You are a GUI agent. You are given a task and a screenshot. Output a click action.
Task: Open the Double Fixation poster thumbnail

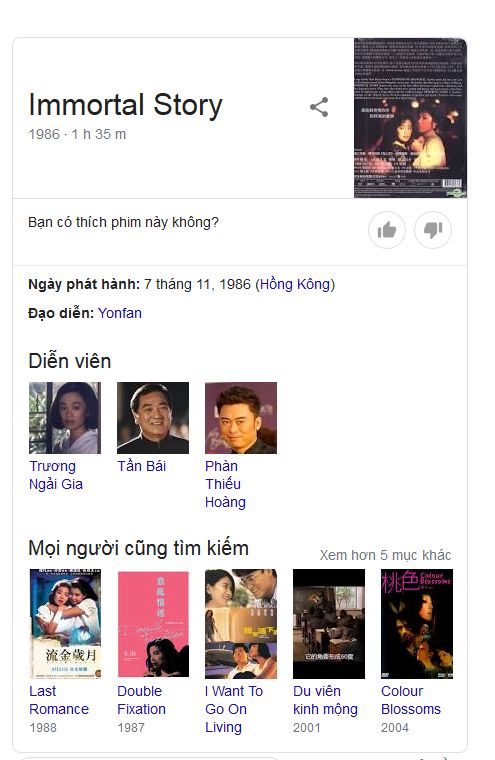(x=153, y=624)
